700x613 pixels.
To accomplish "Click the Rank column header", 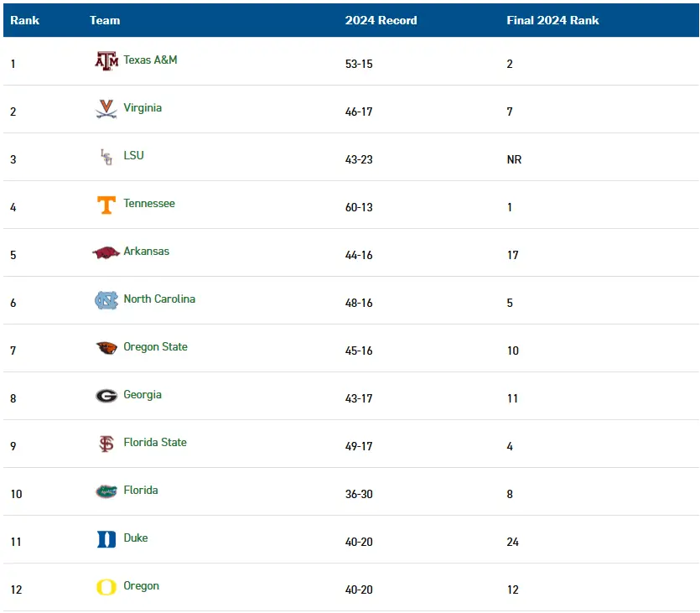I will (x=25, y=20).
